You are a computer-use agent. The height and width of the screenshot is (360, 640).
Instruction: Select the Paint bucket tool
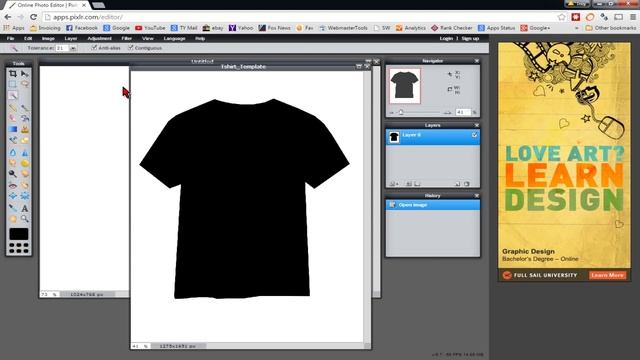[25, 118]
